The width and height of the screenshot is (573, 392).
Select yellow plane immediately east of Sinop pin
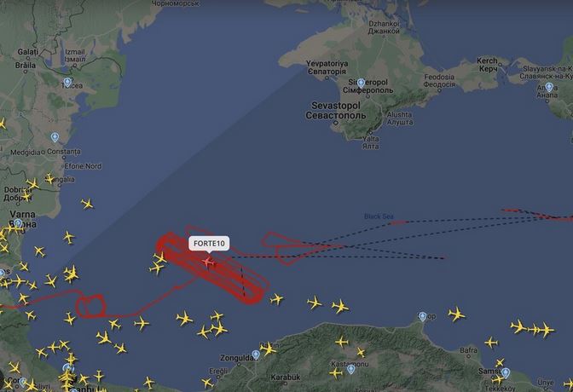[456, 314]
